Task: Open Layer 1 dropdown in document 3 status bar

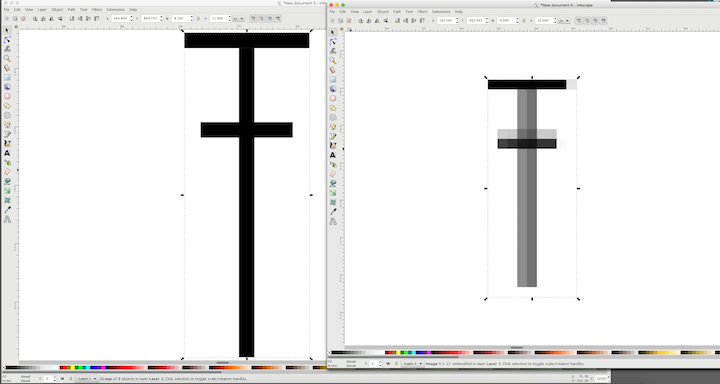Action: click(x=86, y=379)
